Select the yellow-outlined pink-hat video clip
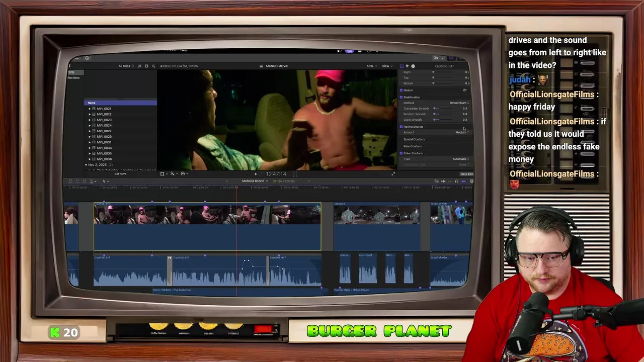Image resolution: width=644 pixels, height=362 pixels. click(207, 227)
